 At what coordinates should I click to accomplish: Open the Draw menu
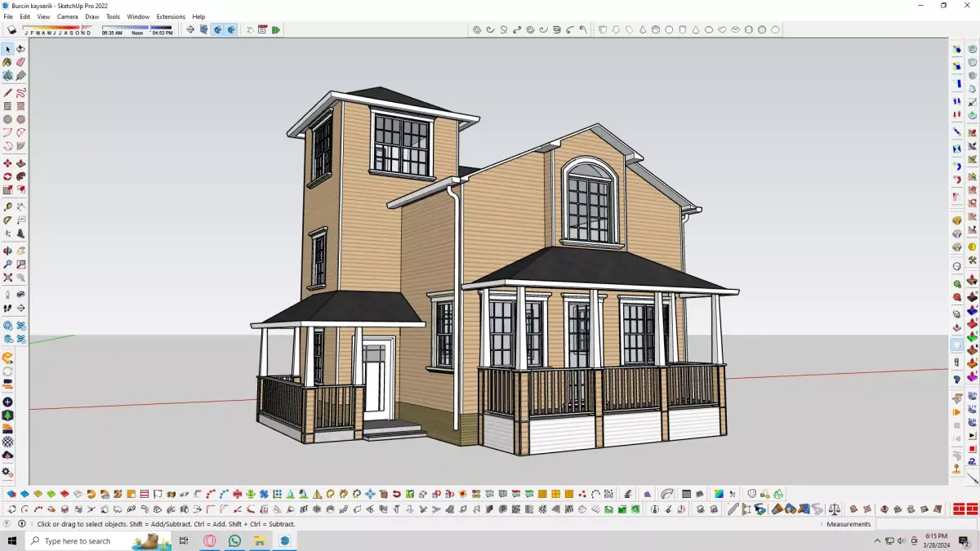tap(92, 16)
